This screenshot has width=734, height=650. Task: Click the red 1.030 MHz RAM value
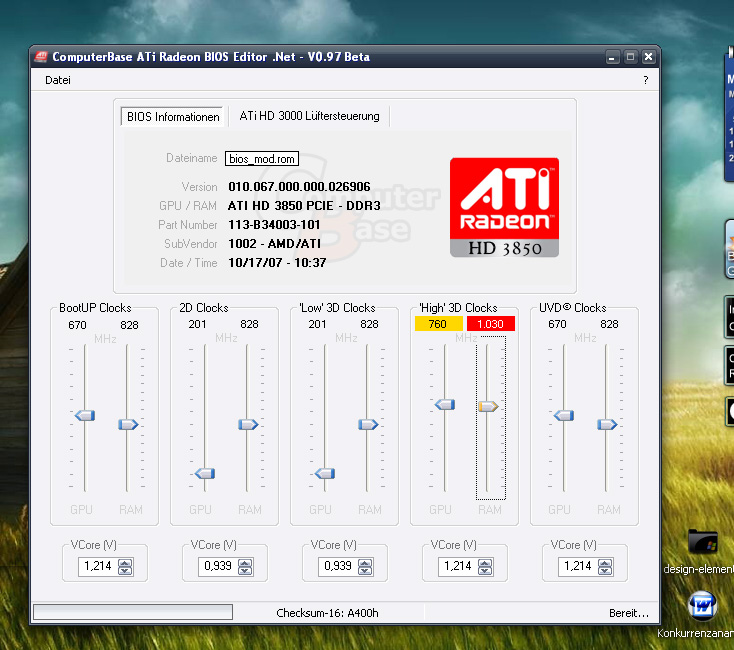tap(491, 324)
